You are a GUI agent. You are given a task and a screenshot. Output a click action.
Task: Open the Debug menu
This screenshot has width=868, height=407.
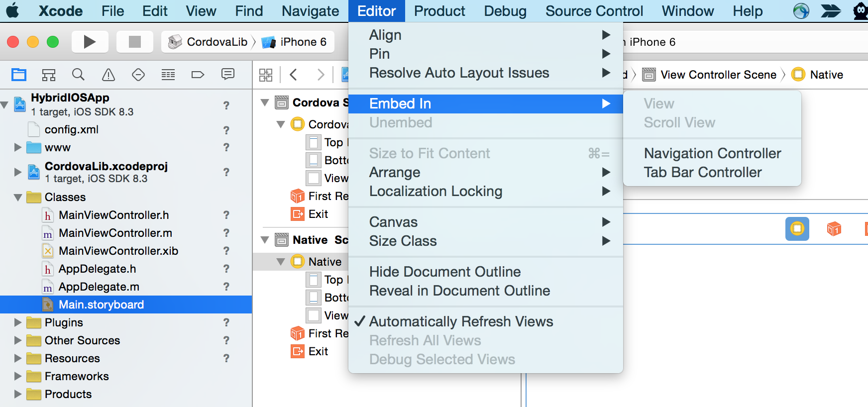click(x=505, y=11)
